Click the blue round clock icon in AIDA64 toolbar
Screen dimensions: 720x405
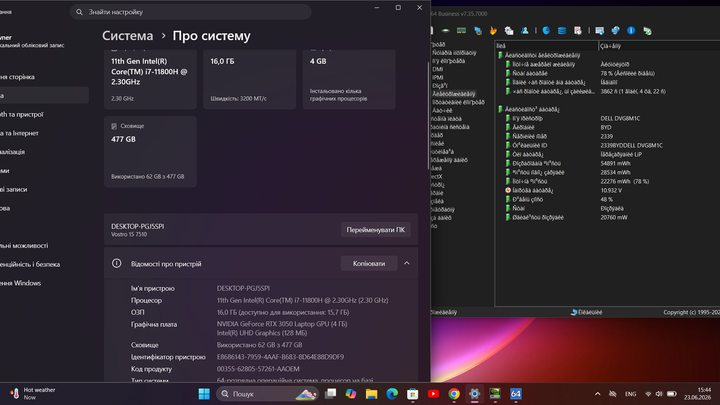click(x=546, y=31)
